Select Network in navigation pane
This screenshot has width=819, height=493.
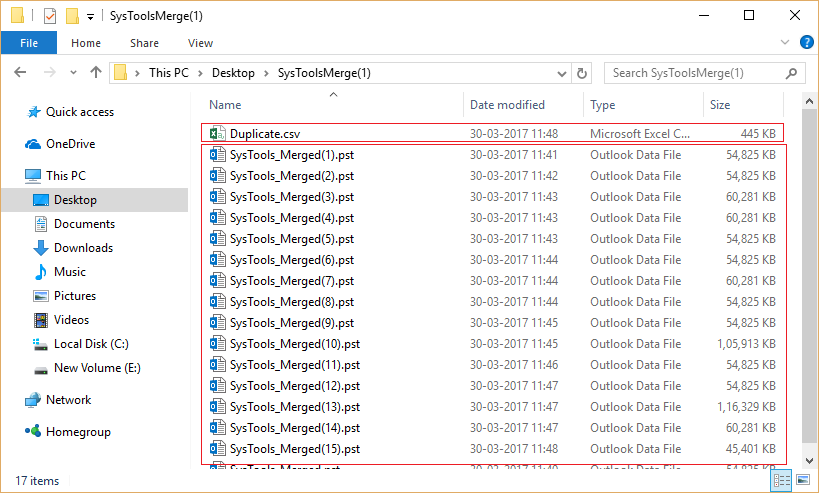(68, 400)
